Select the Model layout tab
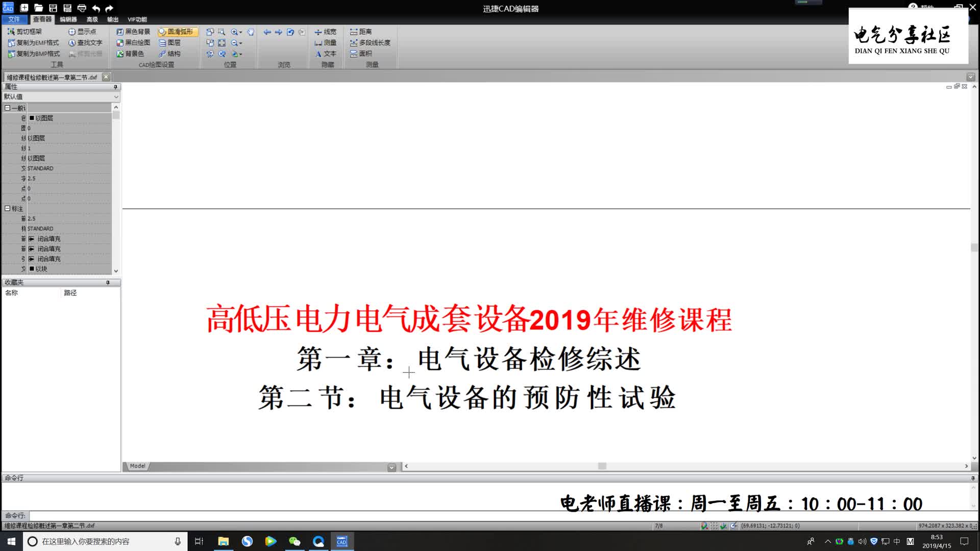Viewport: 980px width, 551px height. click(x=137, y=466)
